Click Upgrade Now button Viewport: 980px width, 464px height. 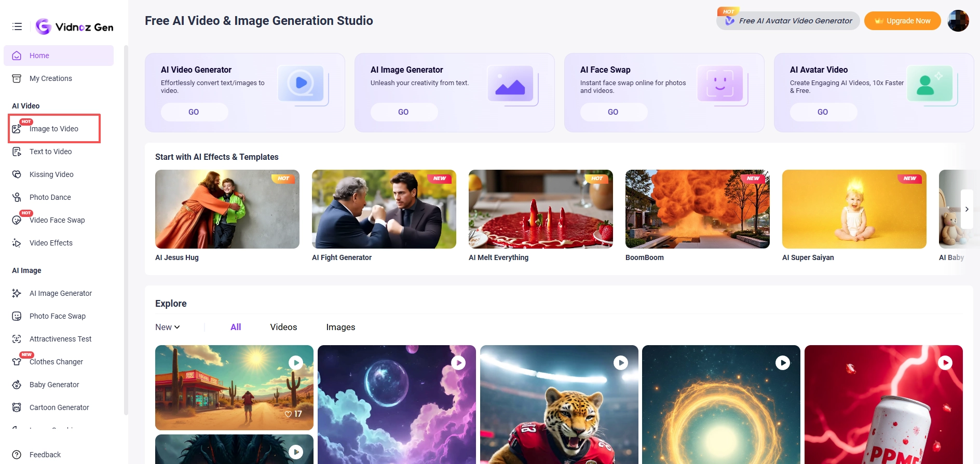click(x=902, y=21)
